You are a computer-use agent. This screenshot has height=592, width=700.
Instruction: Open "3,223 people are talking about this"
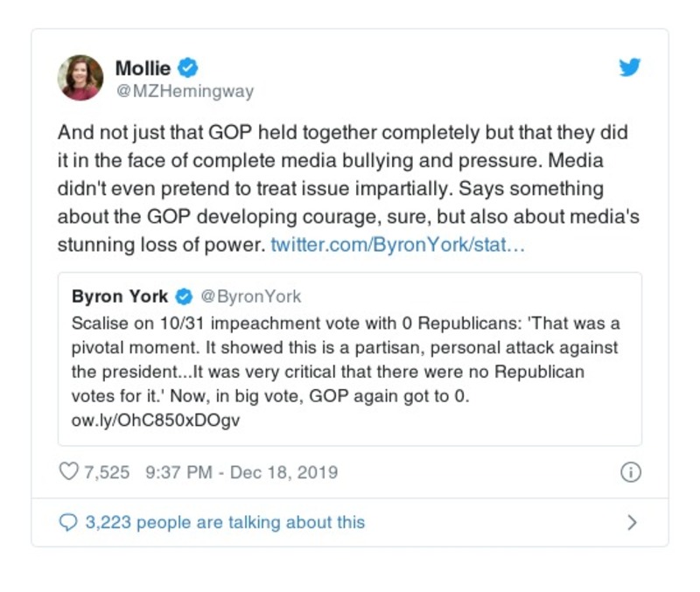click(225, 522)
